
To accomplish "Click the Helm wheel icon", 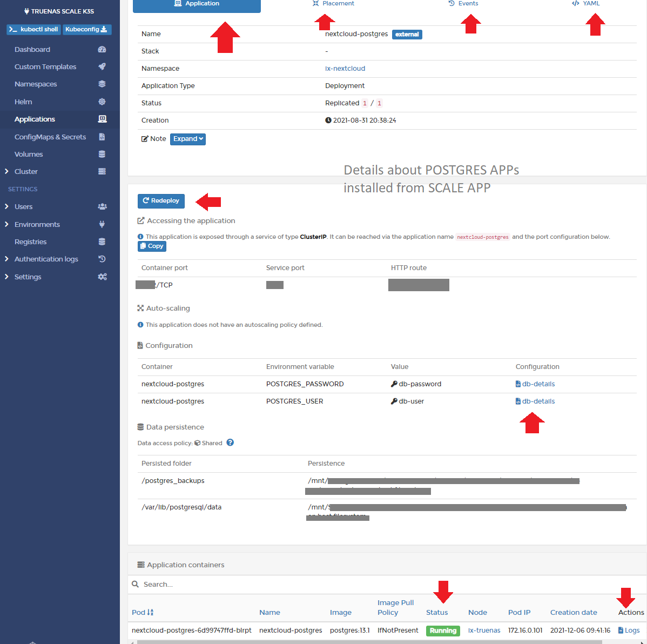I will tap(102, 102).
